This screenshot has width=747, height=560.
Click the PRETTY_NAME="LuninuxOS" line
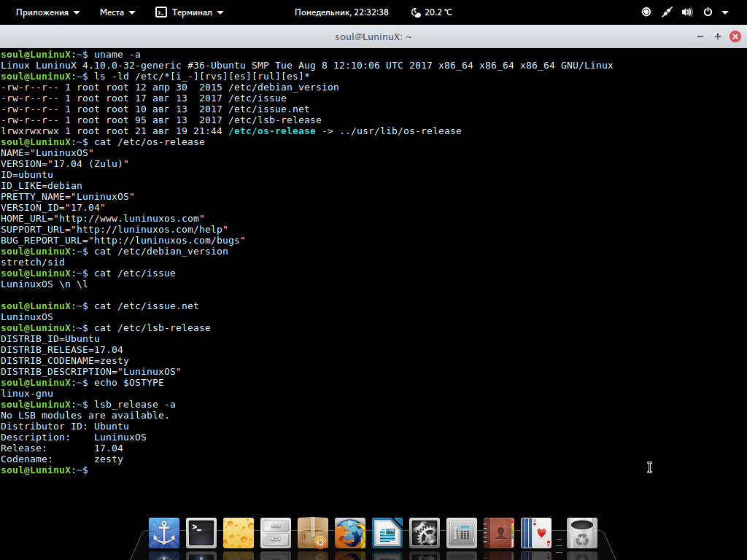[68, 197]
